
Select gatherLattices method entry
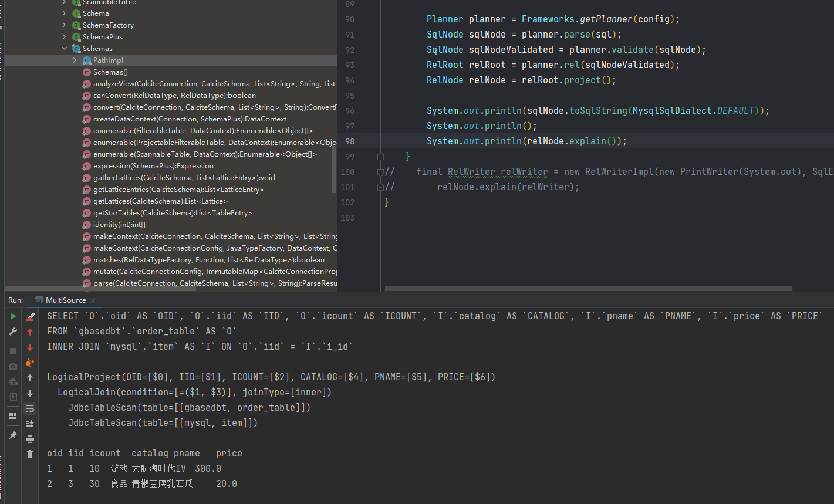184,178
